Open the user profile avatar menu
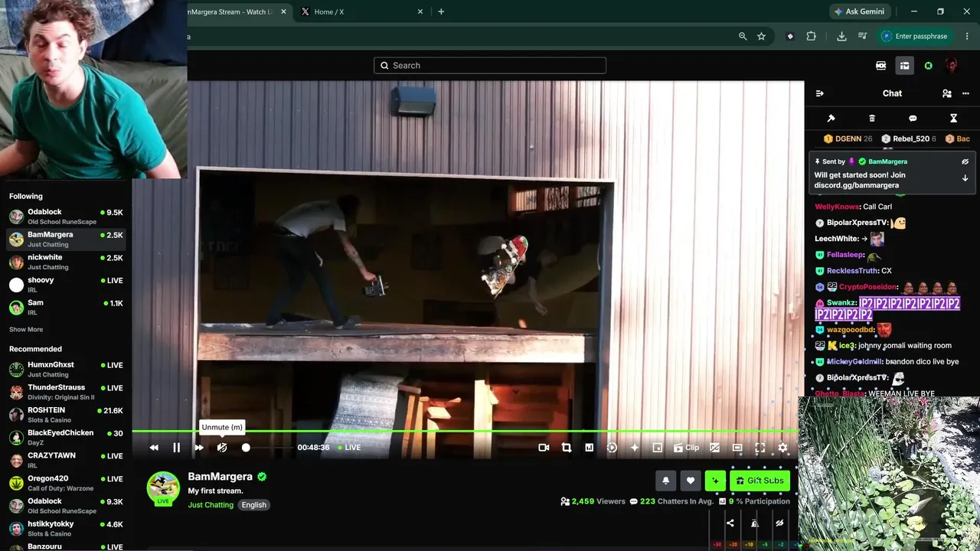 pyautogui.click(x=951, y=66)
